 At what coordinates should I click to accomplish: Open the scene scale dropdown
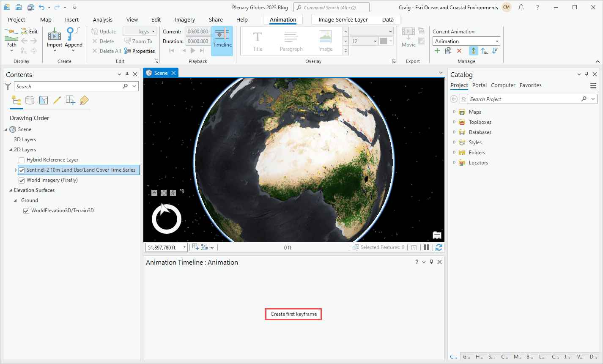(x=184, y=247)
